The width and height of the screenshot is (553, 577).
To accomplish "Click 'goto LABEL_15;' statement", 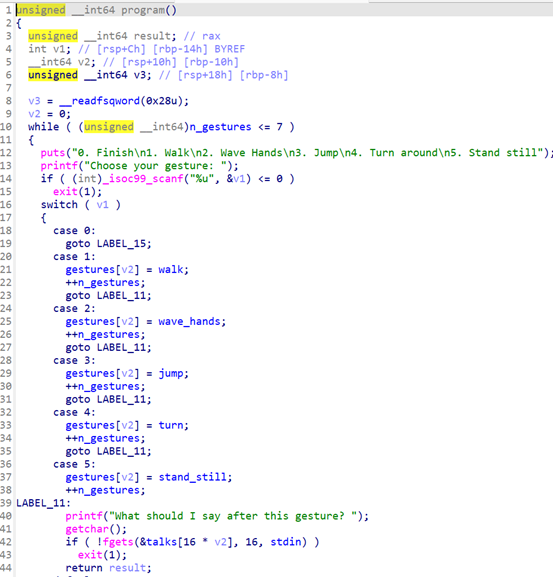I will 109,244.
